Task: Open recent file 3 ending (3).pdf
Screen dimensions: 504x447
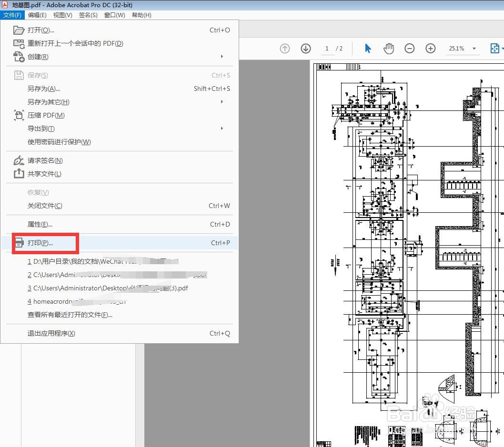Action: pos(119,288)
